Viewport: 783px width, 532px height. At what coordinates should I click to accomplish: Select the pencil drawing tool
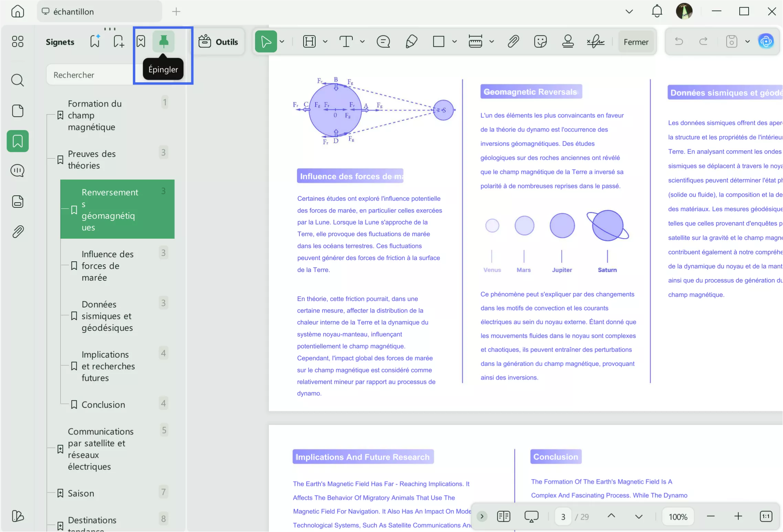[411, 42]
